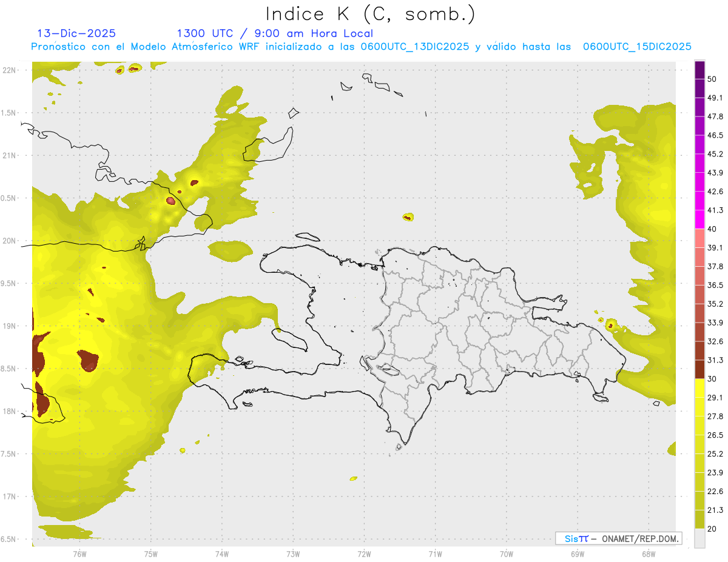Click legend value 47.8
Screen dimensions: 728x562
tap(715, 116)
